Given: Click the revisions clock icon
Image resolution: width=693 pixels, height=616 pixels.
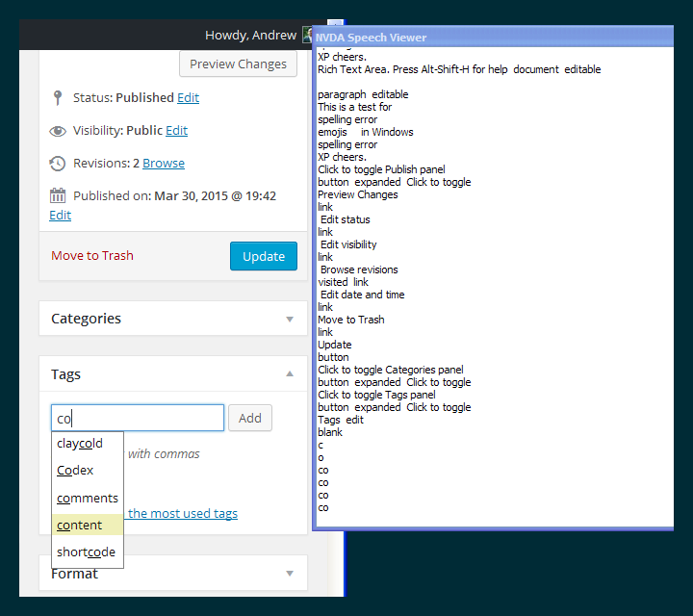Looking at the screenshot, I should click(58, 164).
